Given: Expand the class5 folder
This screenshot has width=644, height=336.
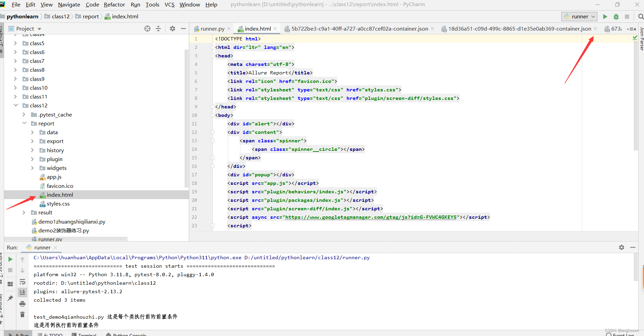Looking at the screenshot, I should click(x=15, y=43).
